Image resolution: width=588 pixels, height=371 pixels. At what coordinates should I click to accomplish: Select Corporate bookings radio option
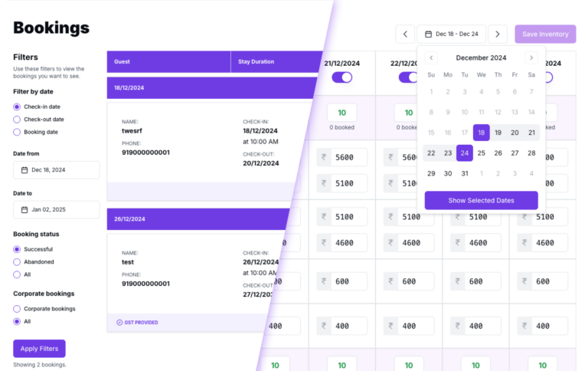pos(17,309)
